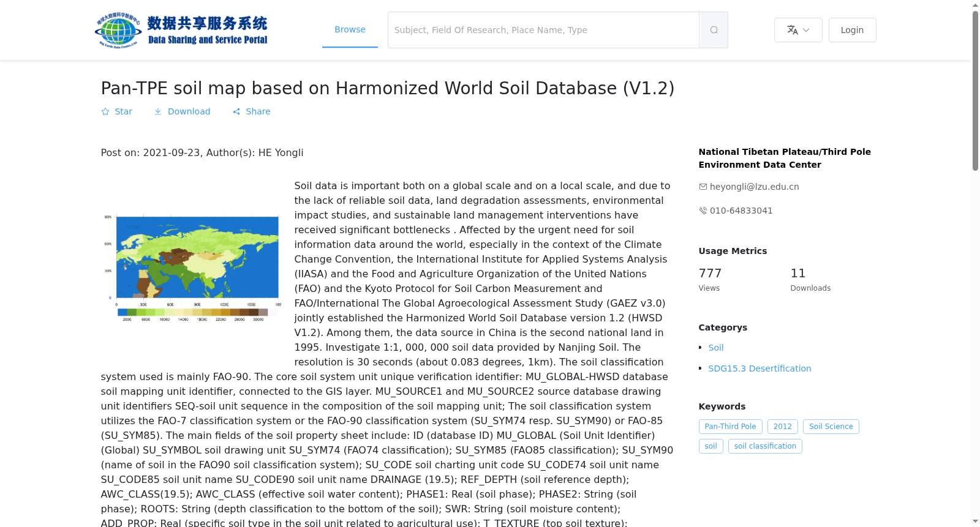Click the mail envelope icon
Image resolution: width=980 pixels, height=527 pixels.
[x=703, y=187]
